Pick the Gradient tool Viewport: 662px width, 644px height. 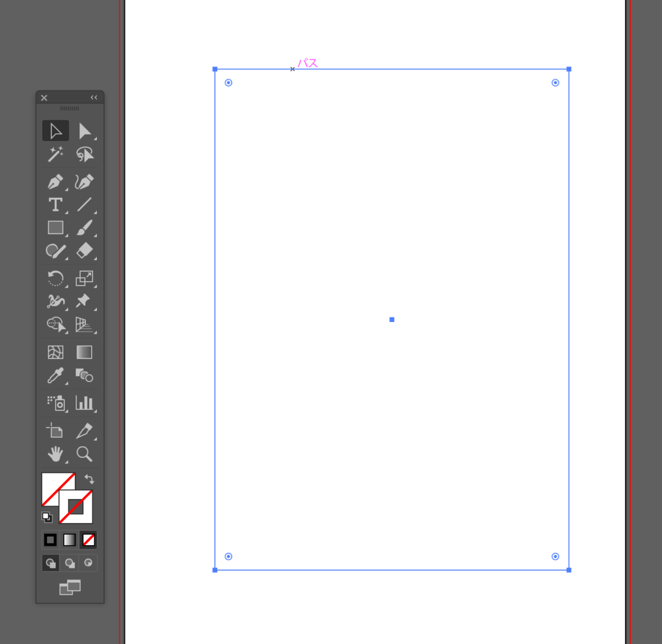coord(85,352)
